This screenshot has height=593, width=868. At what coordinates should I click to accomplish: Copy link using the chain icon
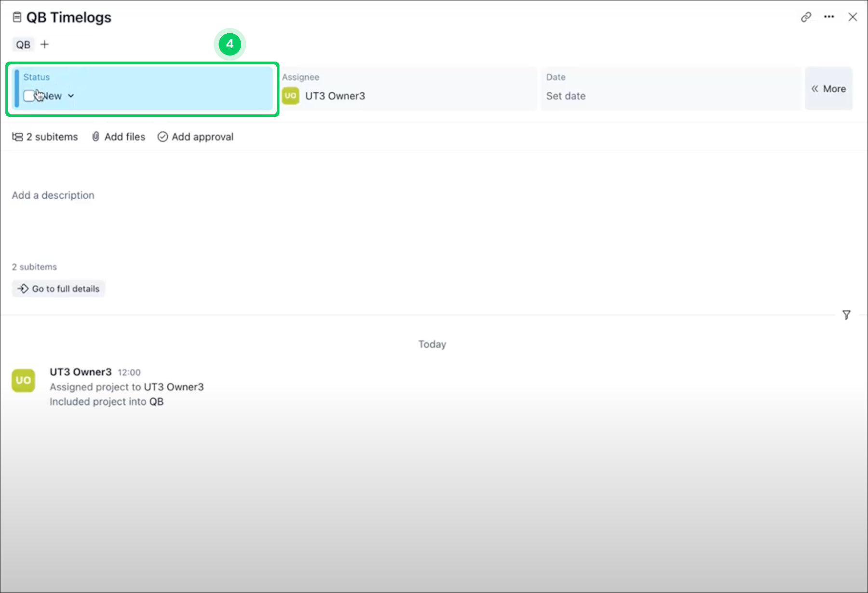click(806, 17)
